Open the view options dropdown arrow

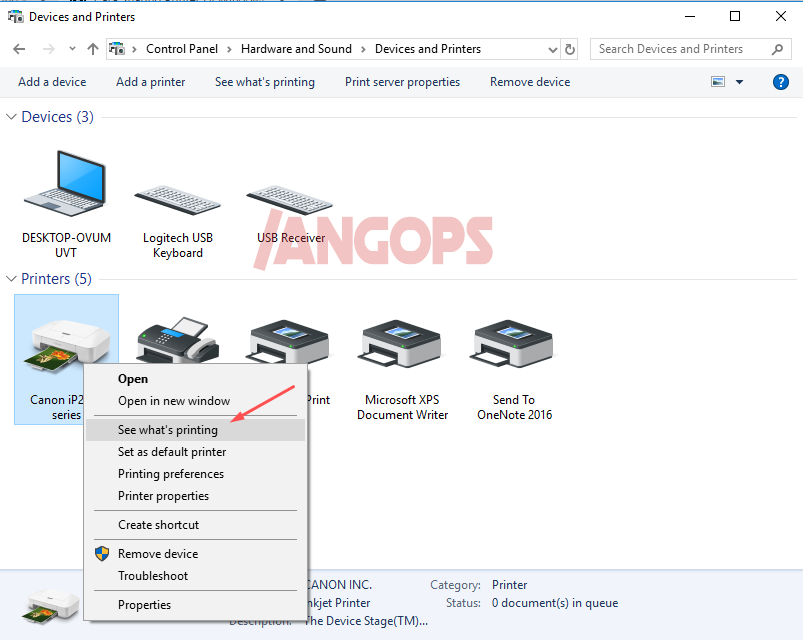(x=739, y=82)
